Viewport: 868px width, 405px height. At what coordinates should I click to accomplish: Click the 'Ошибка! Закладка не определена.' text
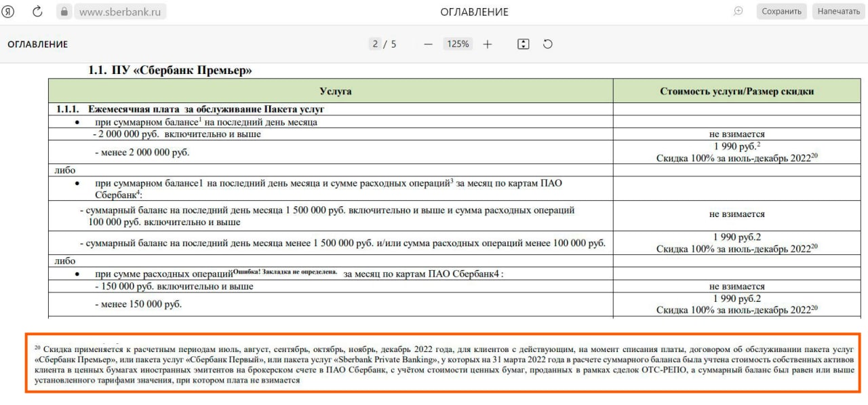tap(285, 271)
